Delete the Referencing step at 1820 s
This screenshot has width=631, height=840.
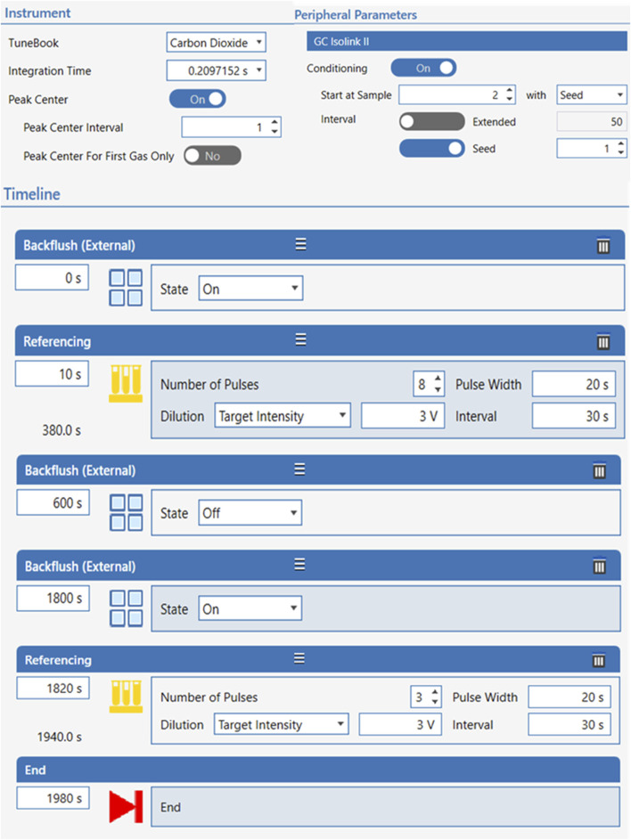[599, 660]
